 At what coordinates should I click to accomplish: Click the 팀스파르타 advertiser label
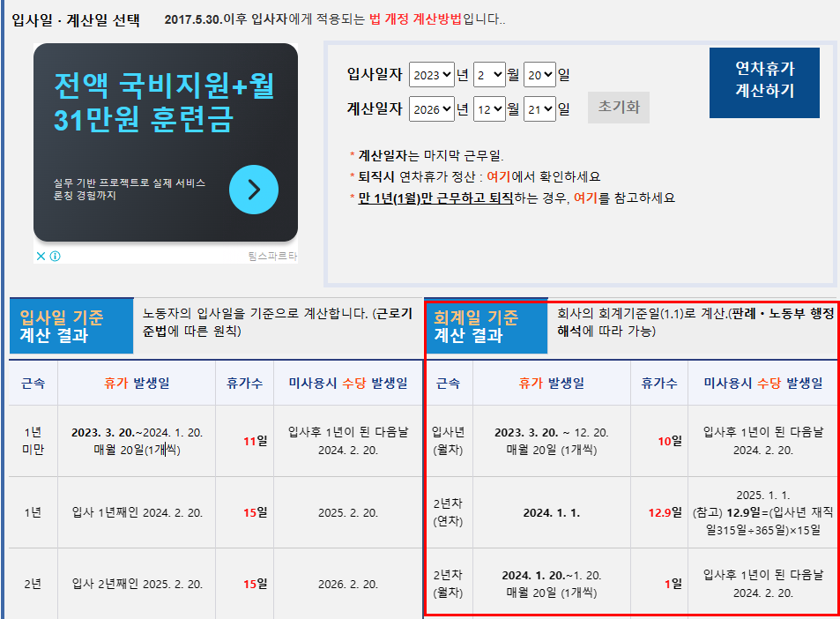[272, 257]
